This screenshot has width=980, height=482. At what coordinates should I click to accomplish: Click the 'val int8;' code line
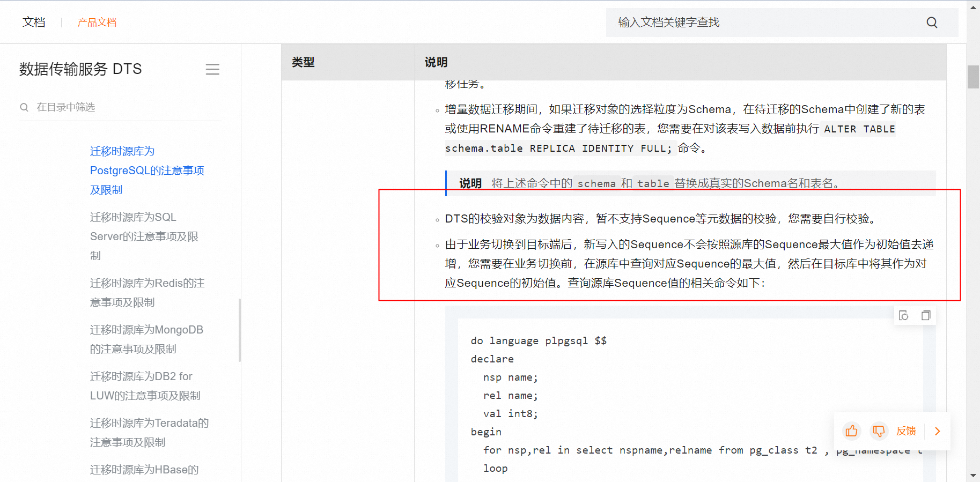[510, 414]
